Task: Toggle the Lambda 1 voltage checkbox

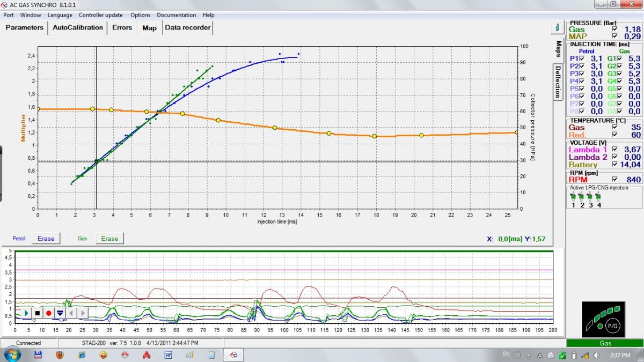Action: click(614, 149)
